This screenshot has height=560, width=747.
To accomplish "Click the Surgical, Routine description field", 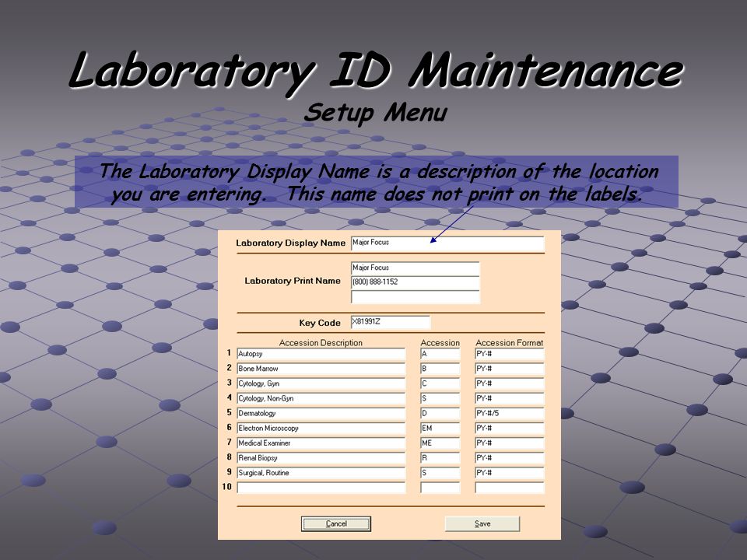I will [321, 473].
